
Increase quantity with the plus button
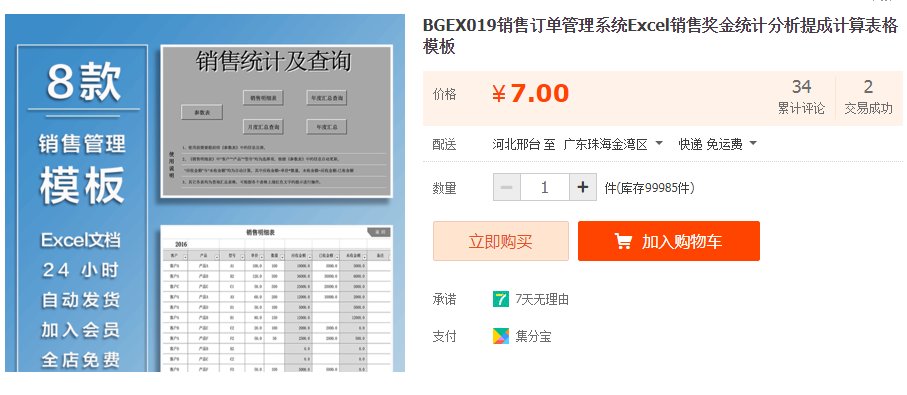pyautogui.click(x=583, y=187)
